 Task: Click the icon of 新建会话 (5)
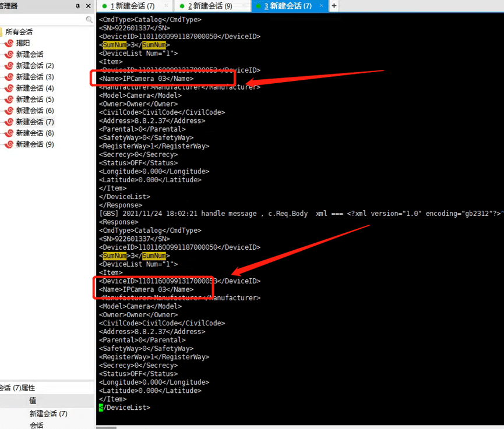(x=10, y=99)
